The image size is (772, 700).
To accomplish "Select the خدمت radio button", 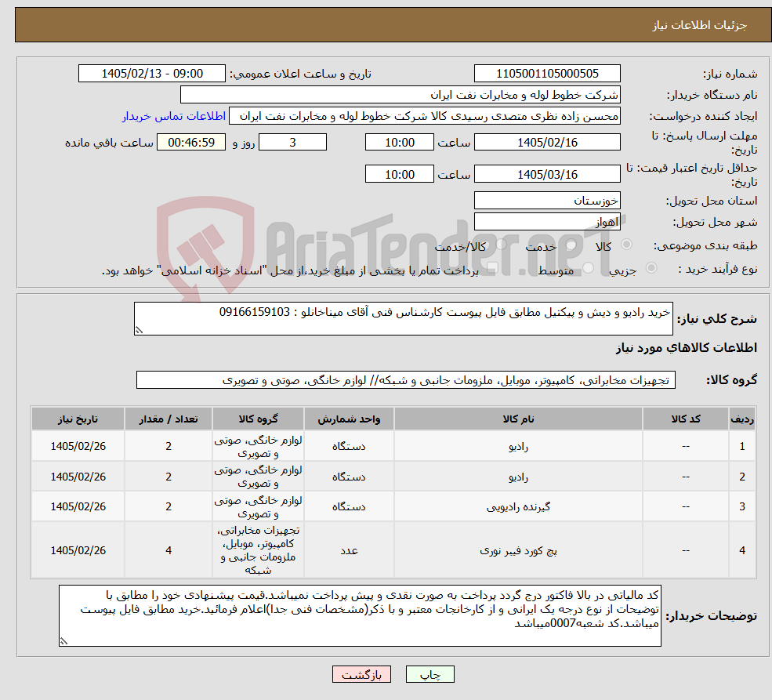I will (571, 244).
